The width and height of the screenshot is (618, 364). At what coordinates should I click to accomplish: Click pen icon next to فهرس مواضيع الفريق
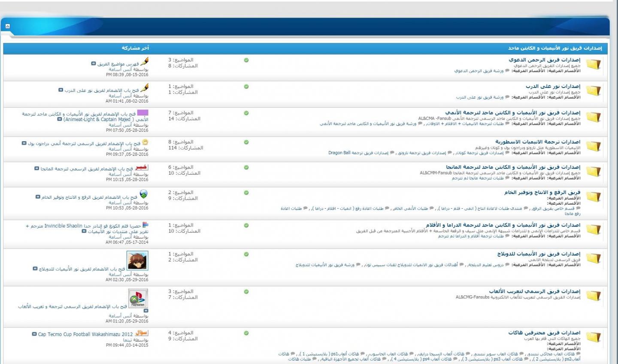(x=145, y=61)
